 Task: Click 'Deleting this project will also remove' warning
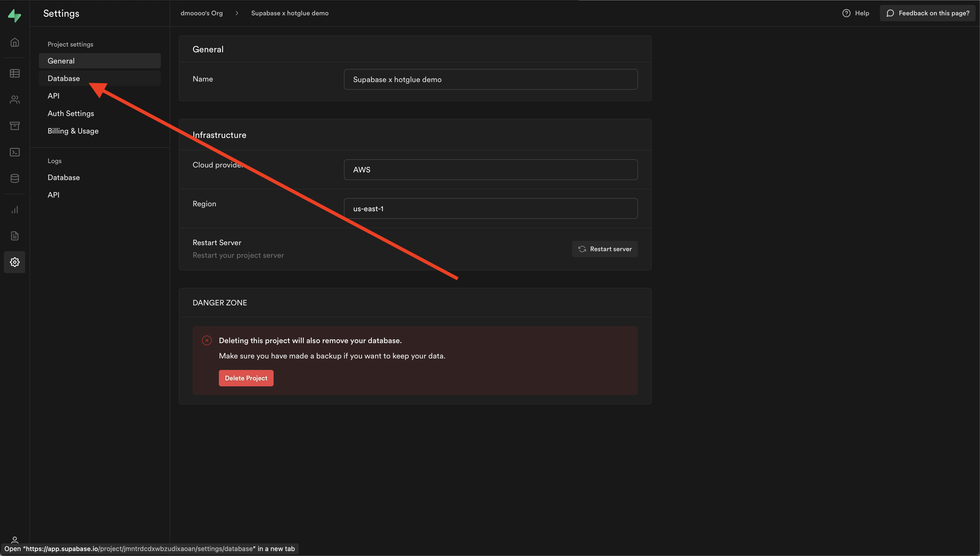[310, 341]
